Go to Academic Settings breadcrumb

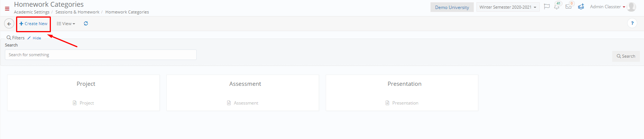(32, 12)
